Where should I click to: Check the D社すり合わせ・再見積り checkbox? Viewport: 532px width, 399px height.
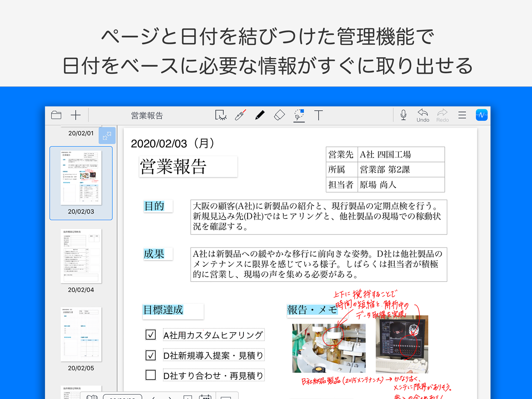pyautogui.click(x=151, y=375)
